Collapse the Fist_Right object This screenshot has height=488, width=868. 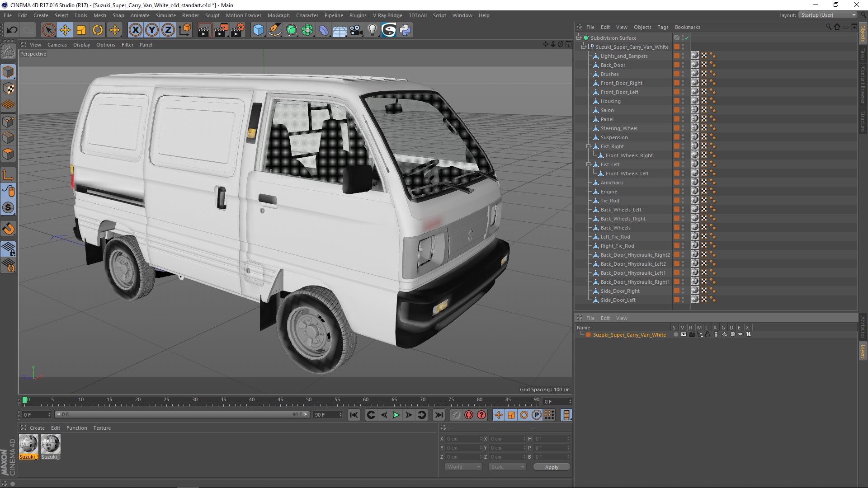pyautogui.click(x=588, y=146)
